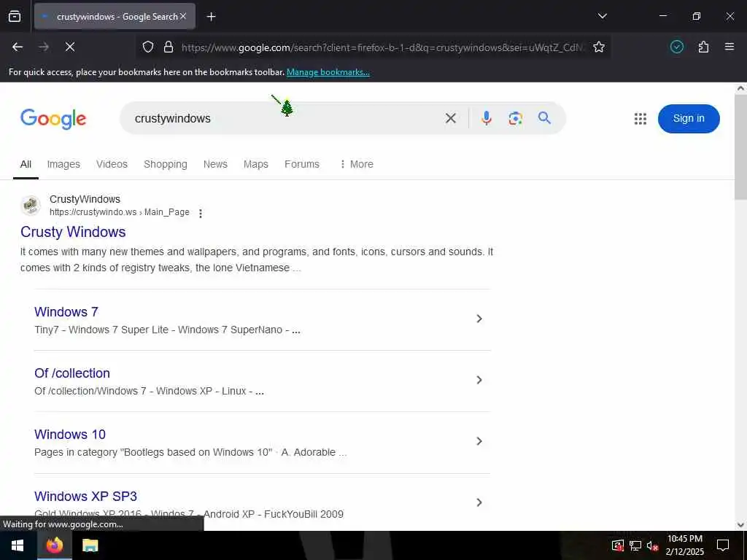
Task: Expand the Windows 7 chevron arrow
Action: coord(479,319)
